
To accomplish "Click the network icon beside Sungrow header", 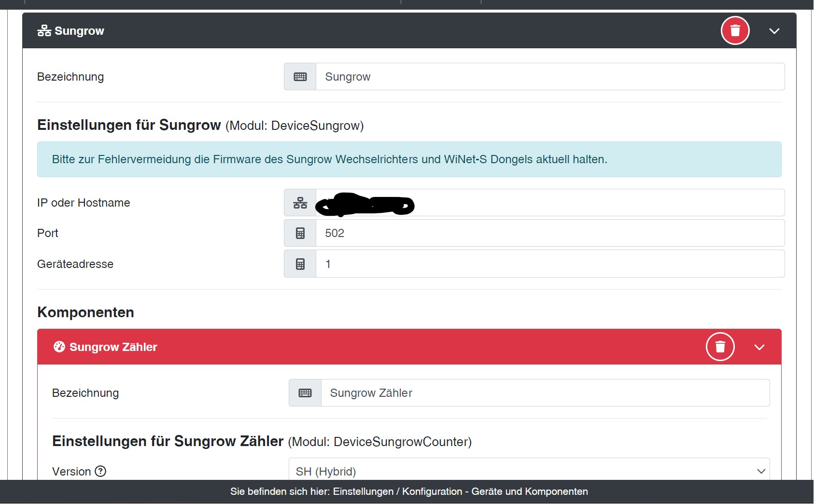I will (44, 31).
